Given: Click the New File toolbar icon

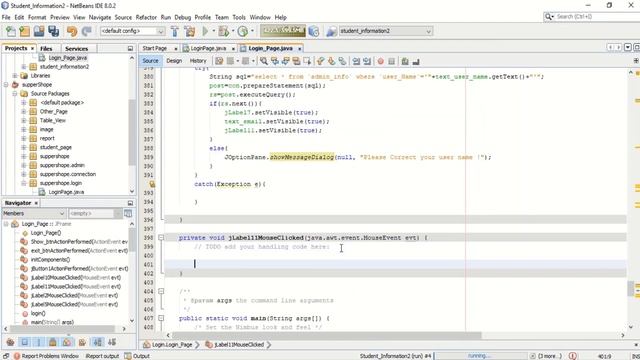Looking at the screenshot, I should pyautogui.click(x=11, y=31).
